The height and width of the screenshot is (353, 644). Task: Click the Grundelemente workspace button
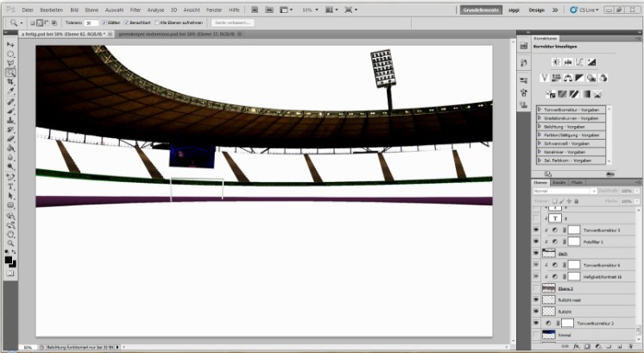(481, 9)
